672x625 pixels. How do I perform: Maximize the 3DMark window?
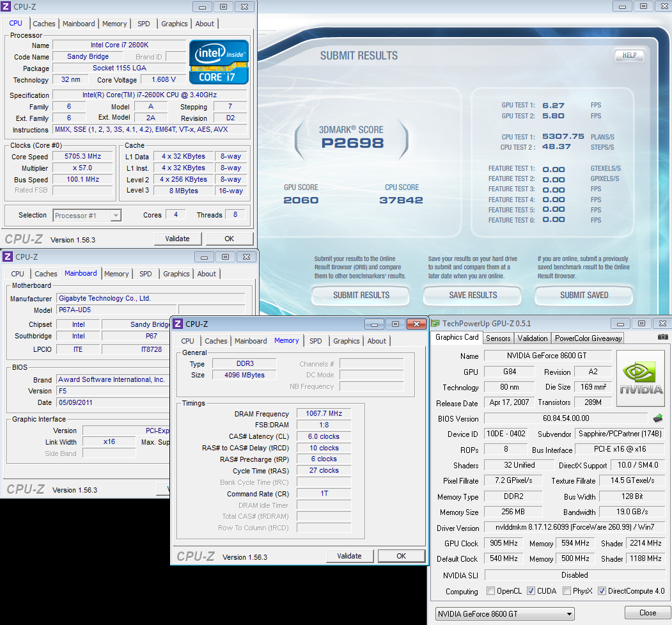(x=643, y=6)
